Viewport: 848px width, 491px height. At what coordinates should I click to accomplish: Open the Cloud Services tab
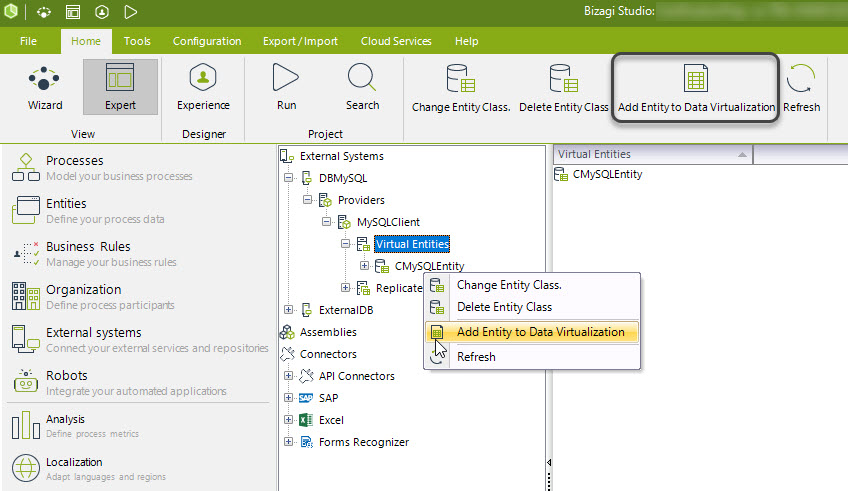[396, 41]
